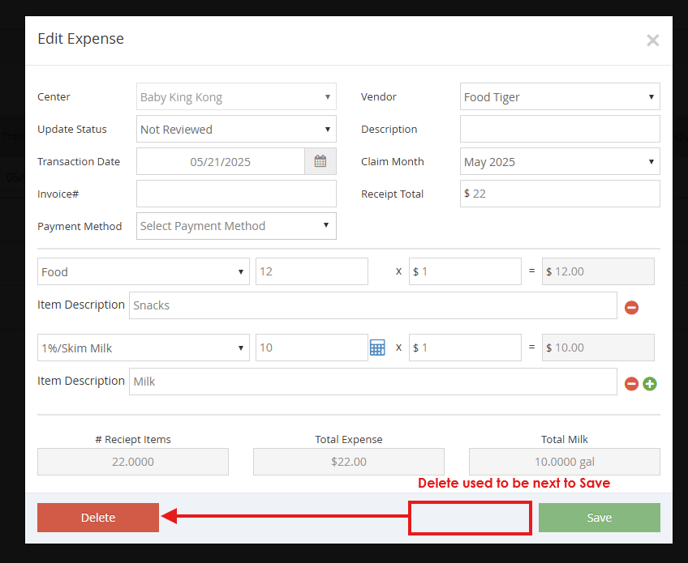Save the expense changes
Screen dimensions: 688x563
[x=599, y=518]
